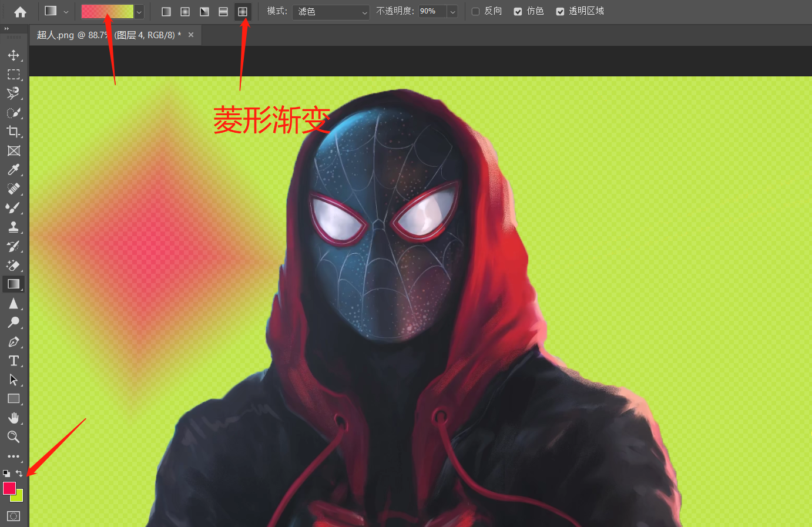Select the Gradient tool in toolbar
812x527 pixels.
[x=14, y=284]
